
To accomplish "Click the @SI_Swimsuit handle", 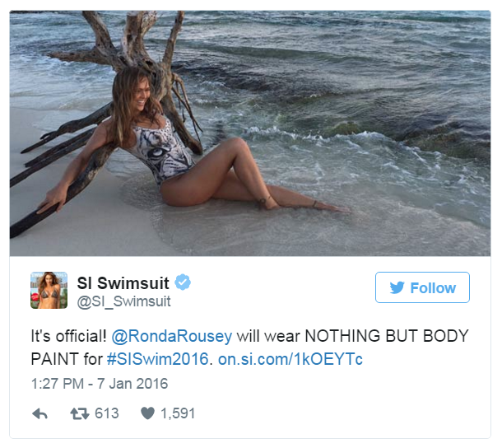I will tap(123, 301).
